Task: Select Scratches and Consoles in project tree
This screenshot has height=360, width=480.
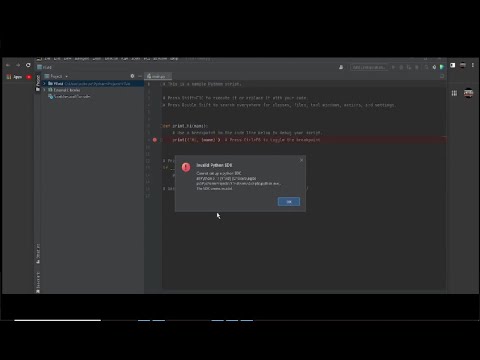Action: tap(69, 96)
